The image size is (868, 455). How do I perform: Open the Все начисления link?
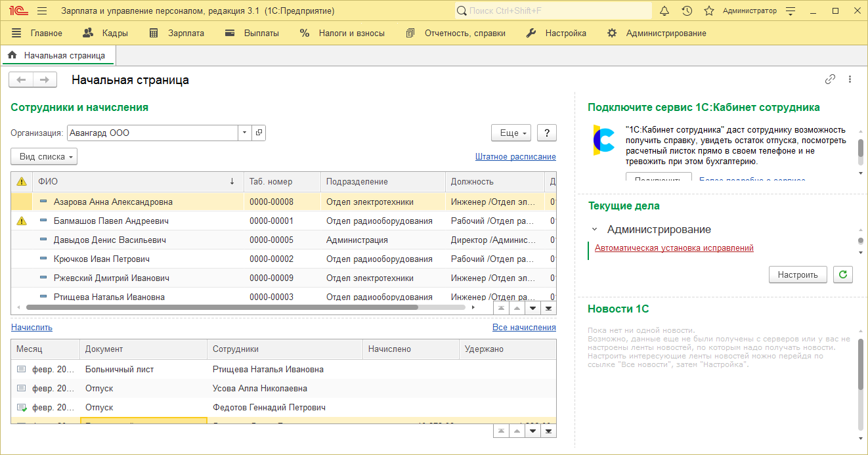coord(524,327)
